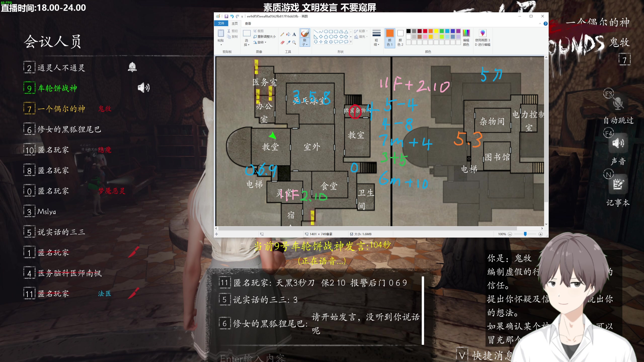
Task: Select player 7 一个偶尔的神 in list
Action: tap(54, 109)
